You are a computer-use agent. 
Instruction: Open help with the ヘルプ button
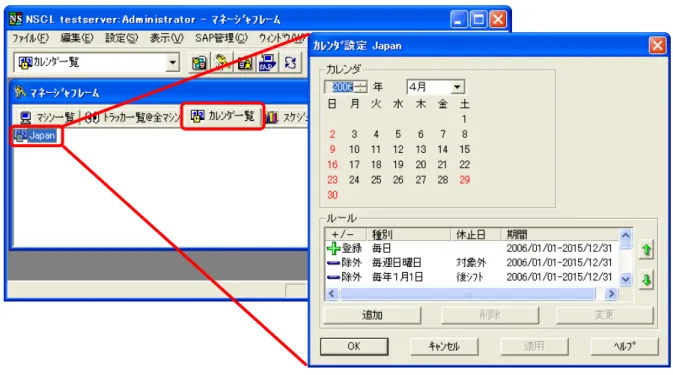click(624, 346)
